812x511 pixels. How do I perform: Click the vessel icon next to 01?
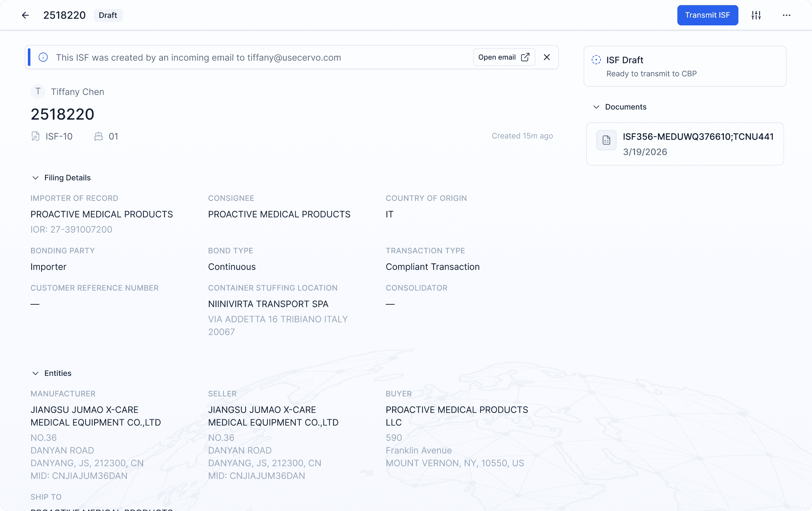pyautogui.click(x=99, y=136)
